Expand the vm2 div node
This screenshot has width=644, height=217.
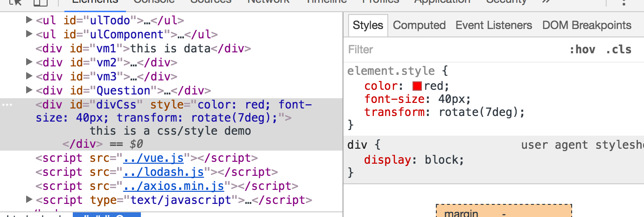coord(29,62)
